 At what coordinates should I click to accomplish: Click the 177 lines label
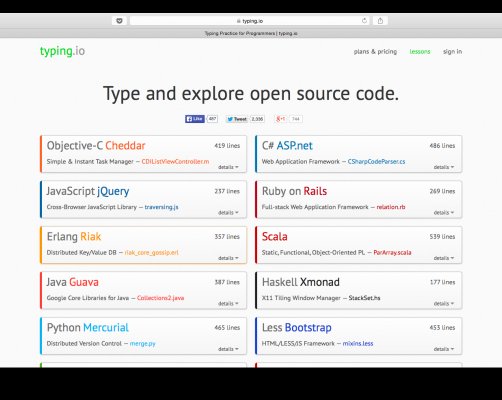tap(442, 282)
